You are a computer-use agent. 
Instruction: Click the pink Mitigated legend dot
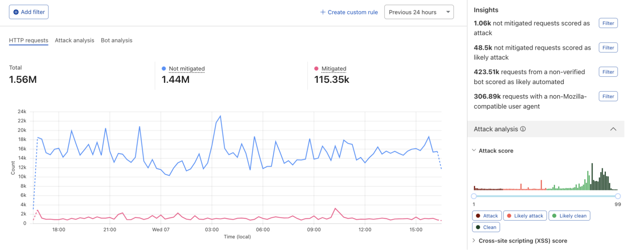(316, 69)
